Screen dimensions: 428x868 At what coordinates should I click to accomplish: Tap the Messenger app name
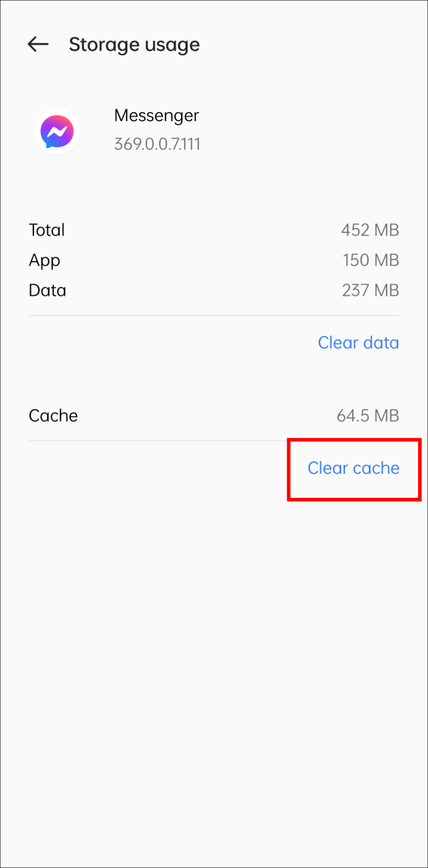click(x=156, y=115)
